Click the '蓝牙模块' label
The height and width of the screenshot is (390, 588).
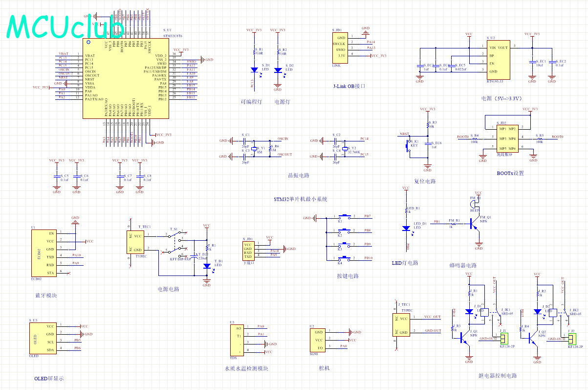tap(46, 296)
